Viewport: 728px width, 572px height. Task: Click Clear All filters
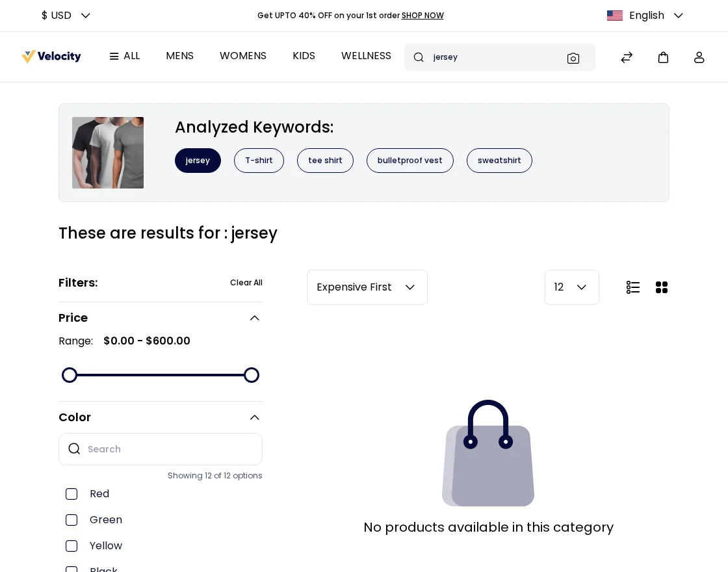[246, 283]
